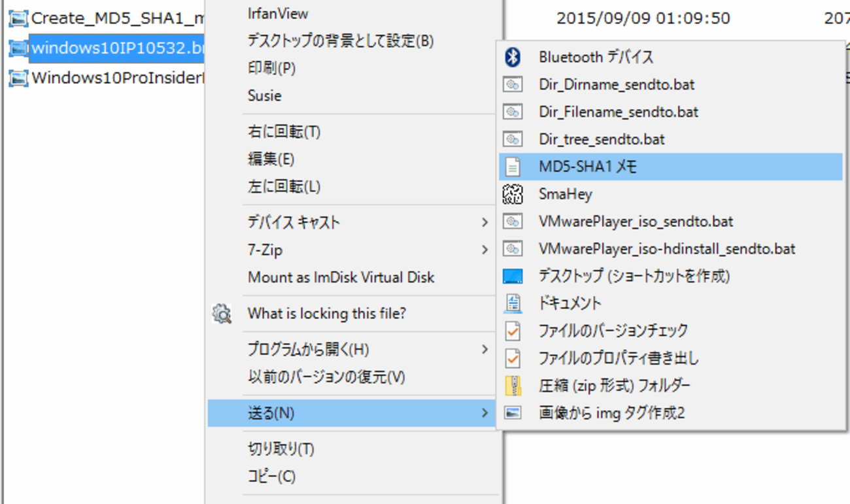Click the ファイルのバージョンチェック checkmark icon
This screenshot has height=504, width=850.
pos(513,331)
